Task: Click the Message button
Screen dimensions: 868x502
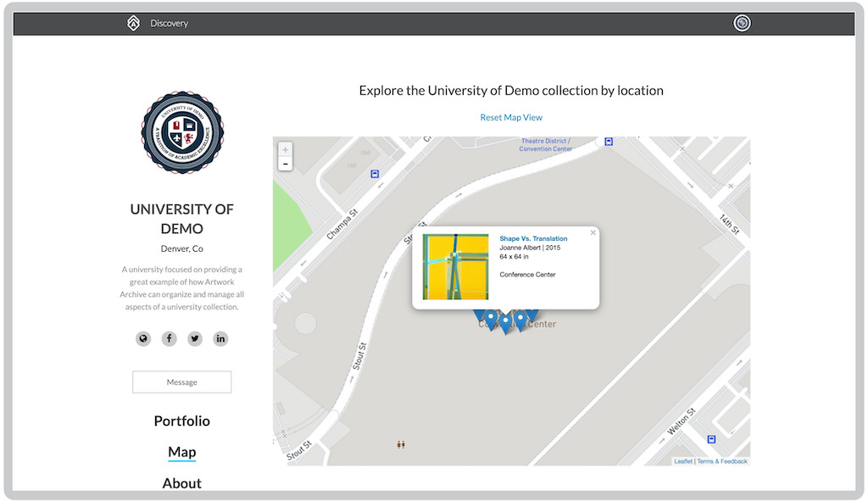Action: [181, 382]
